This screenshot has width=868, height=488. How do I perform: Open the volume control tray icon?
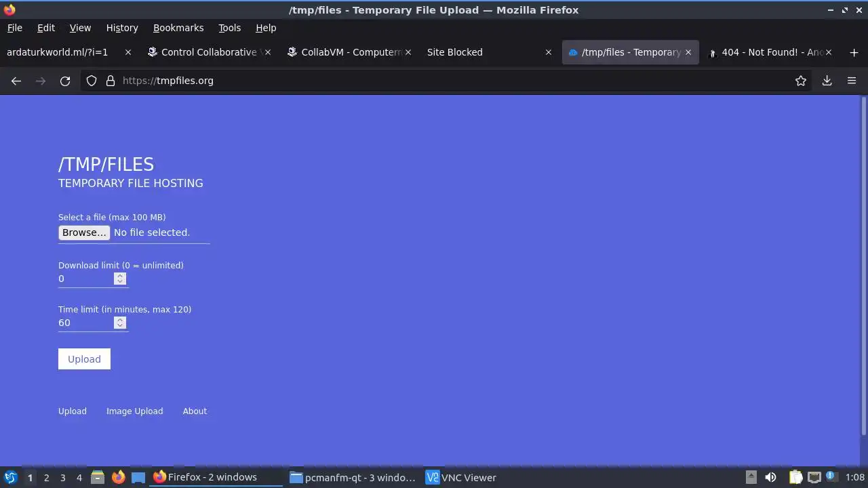tap(770, 478)
